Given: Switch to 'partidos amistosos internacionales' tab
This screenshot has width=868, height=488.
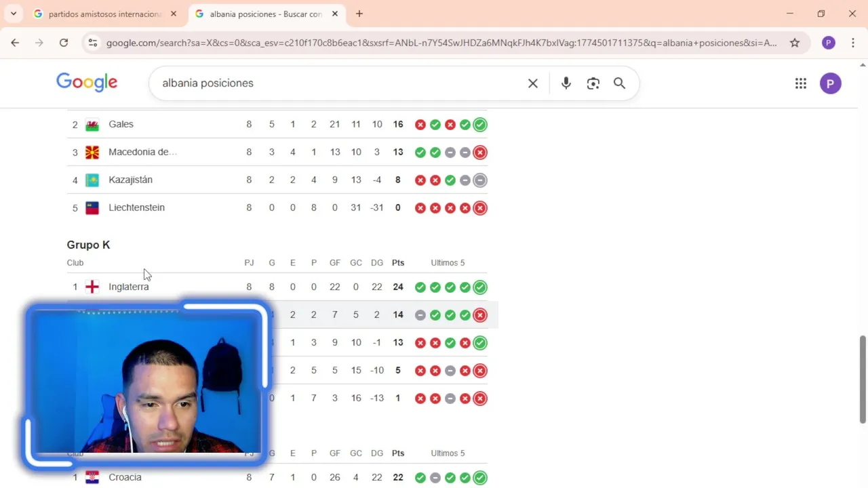Looking at the screenshot, I should (105, 14).
